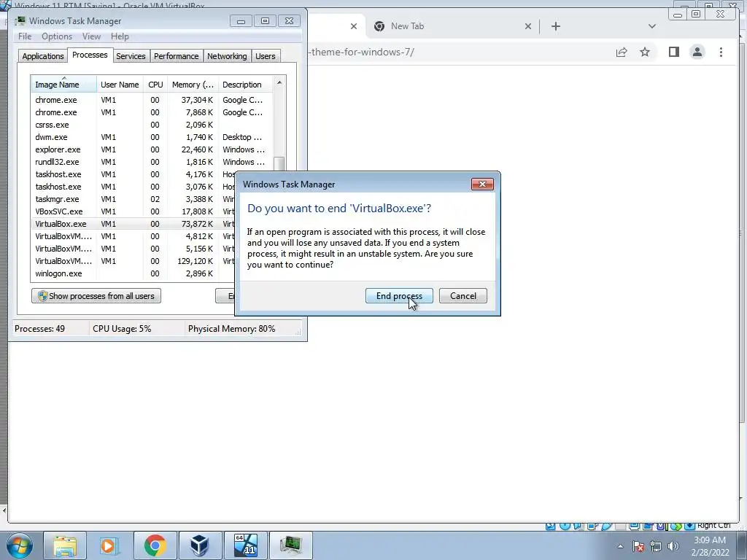Image resolution: width=747 pixels, height=560 pixels.
Task: Cancel the end process dialog
Action: coord(463,296)
